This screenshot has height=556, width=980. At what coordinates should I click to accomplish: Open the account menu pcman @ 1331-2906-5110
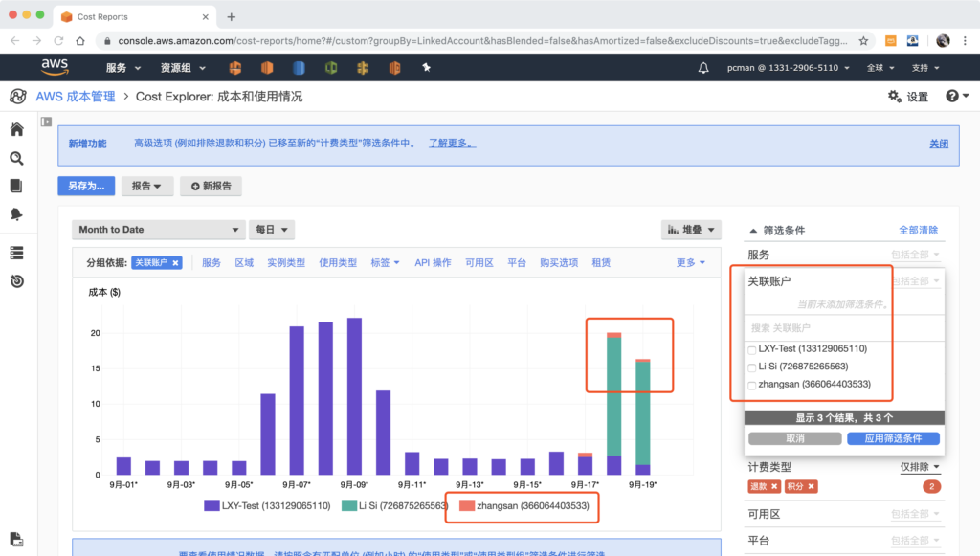pyautogui.click(x=789, y=68)
